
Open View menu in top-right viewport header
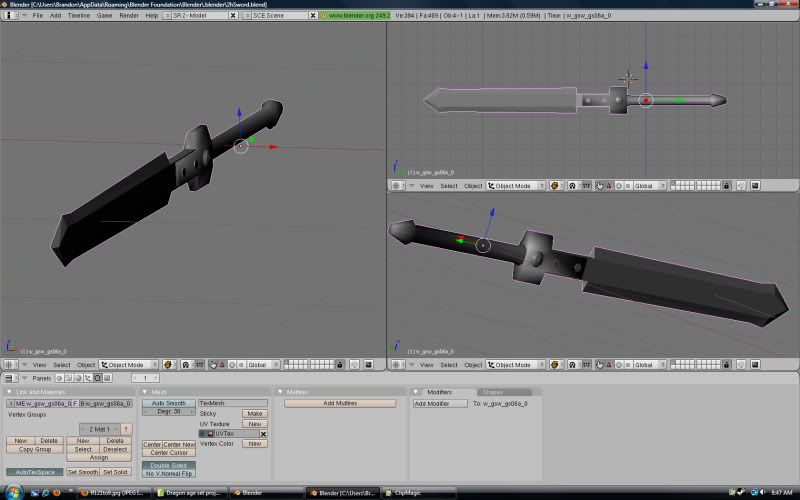click(426, 186)
